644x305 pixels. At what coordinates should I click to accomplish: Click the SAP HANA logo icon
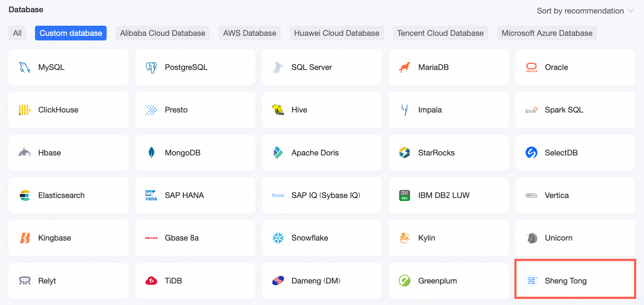click(151, 195)
